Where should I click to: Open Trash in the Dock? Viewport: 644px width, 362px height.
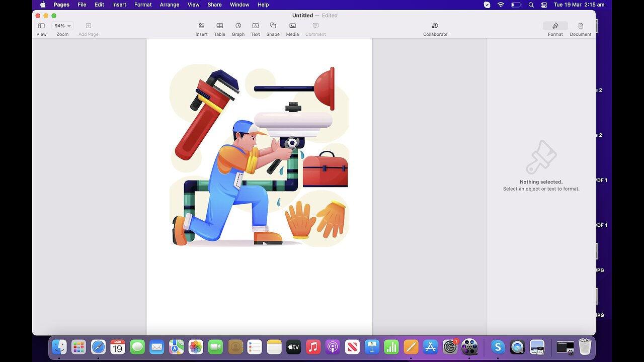(x=585, y=347)
